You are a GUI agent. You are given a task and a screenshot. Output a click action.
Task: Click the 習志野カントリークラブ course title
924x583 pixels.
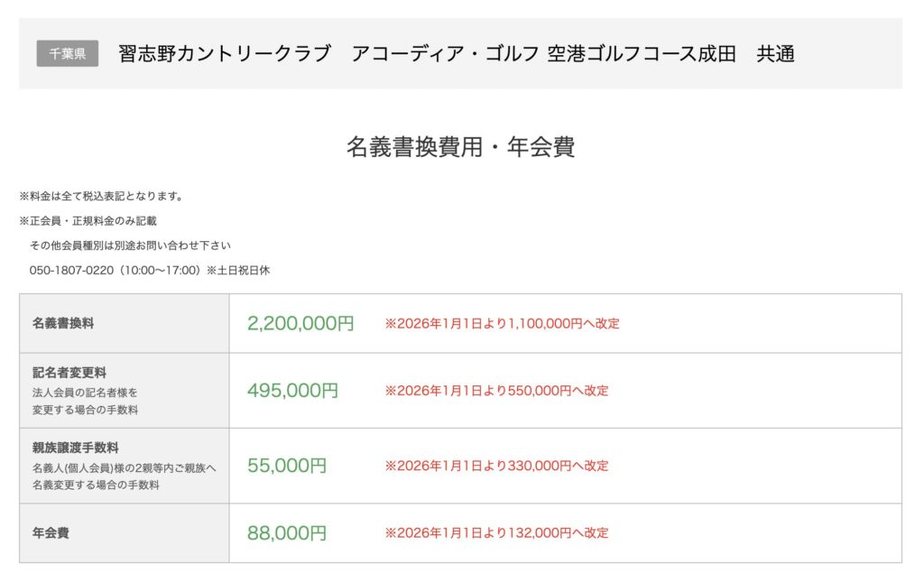pos(224,54)
